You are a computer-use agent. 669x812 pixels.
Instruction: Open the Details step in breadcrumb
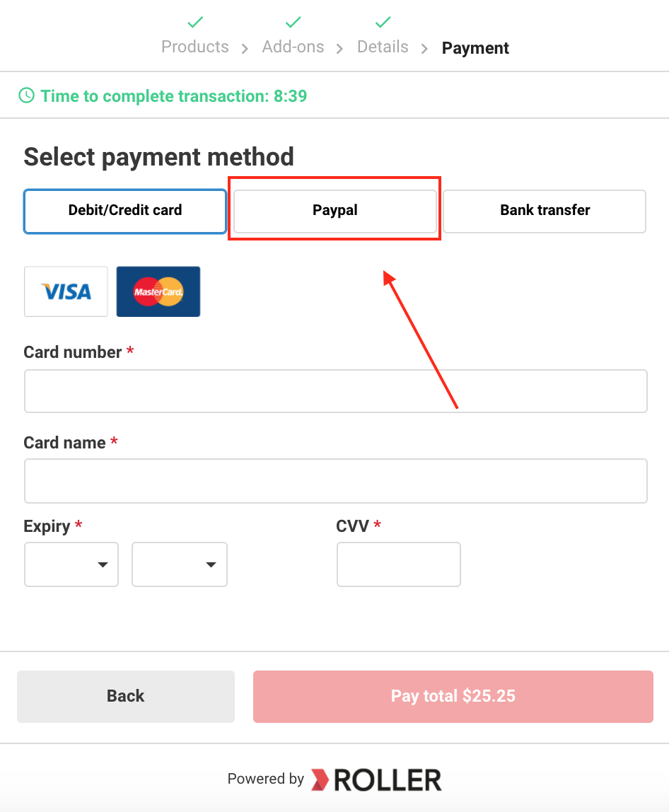pos(383,47)
